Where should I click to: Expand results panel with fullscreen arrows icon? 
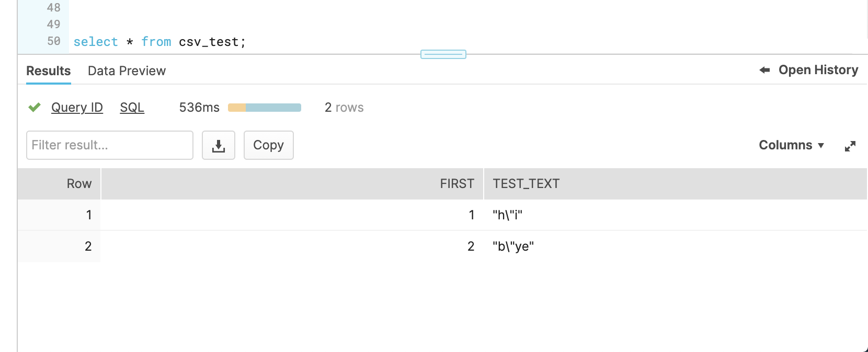[850, 146]
